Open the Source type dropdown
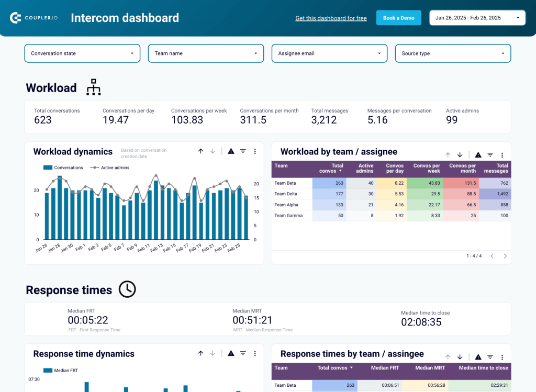This screenshot has width=536, height=392. 453,53
